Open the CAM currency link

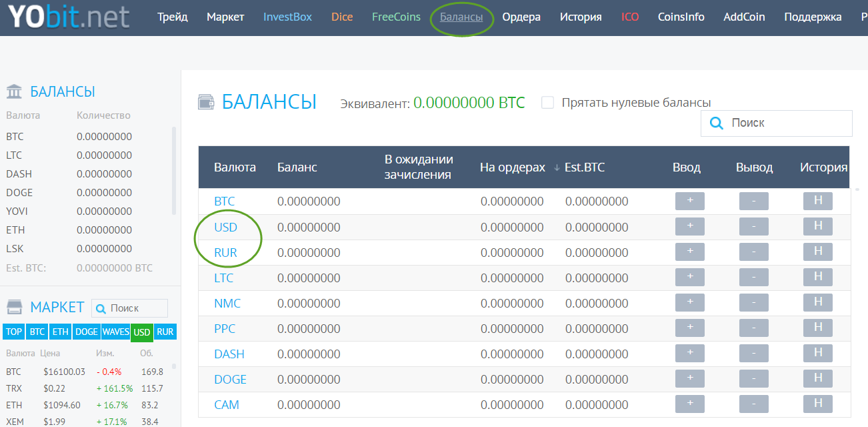point(227,404)
